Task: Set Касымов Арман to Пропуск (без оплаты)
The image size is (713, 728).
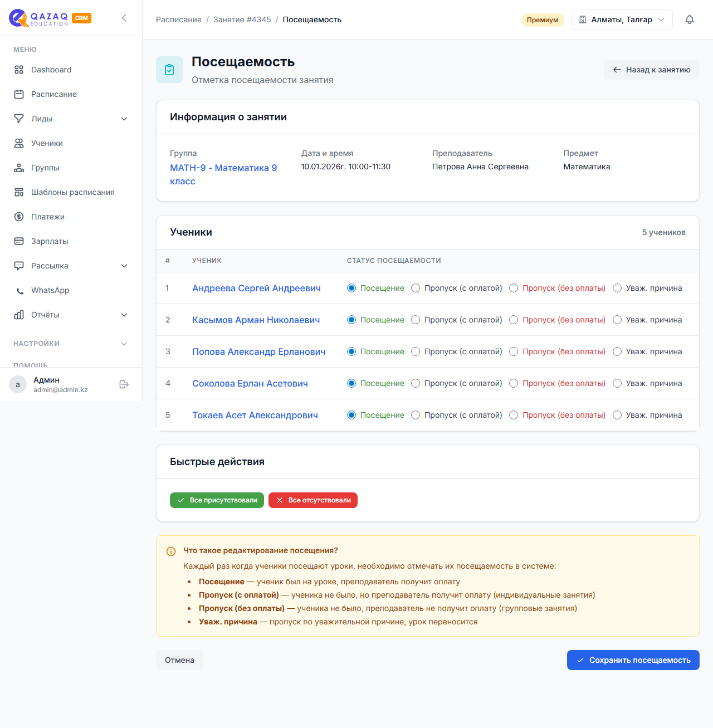Action: pyautogui.click(x=514, y=320)
